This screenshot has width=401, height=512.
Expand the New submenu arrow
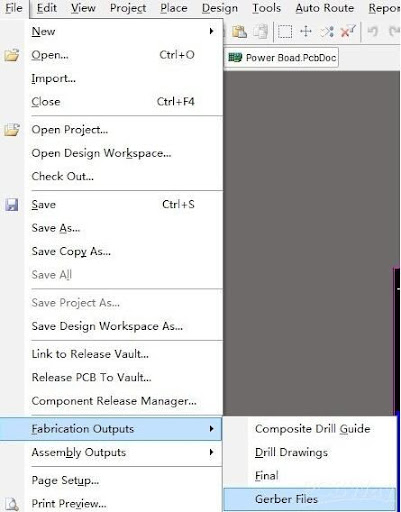211,31
